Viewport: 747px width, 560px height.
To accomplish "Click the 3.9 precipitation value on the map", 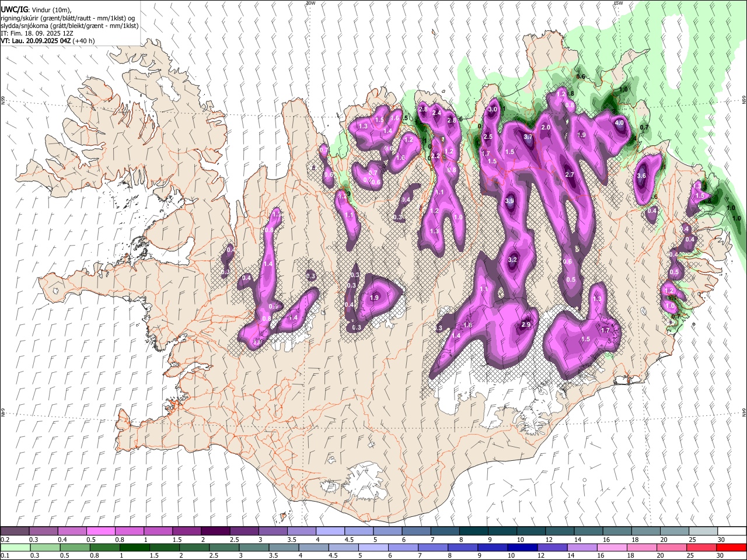I will click(509, 201).
